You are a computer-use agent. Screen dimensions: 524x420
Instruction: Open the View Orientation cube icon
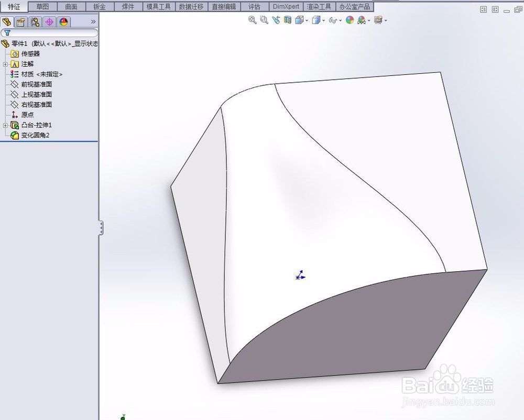299,20
